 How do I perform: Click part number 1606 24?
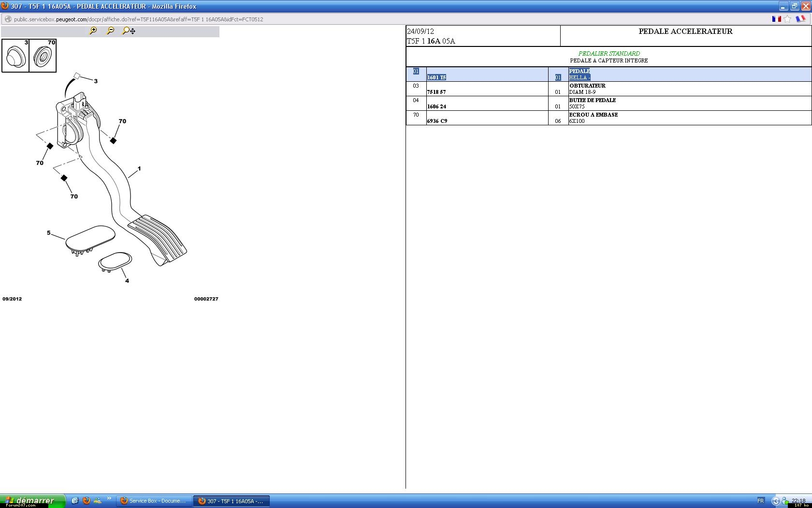pyautogui.click(x=436, y=106)
